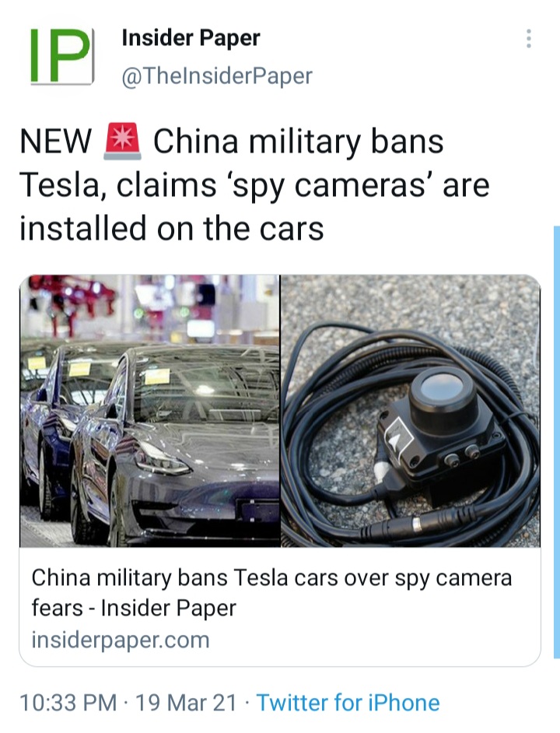560x733 pixels.
Task: Open the spy camera photo
Action: tap(411, 410)
